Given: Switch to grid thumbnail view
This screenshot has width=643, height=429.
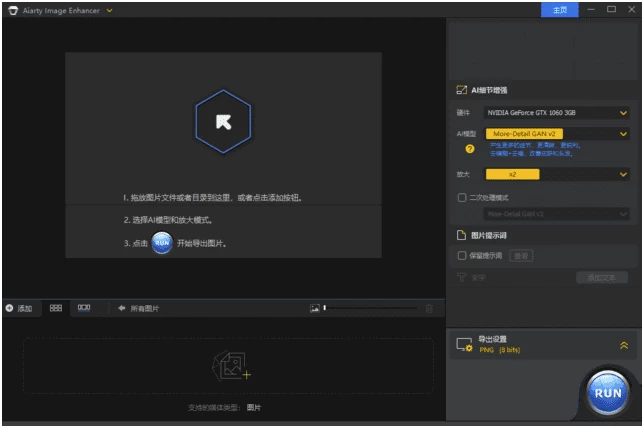Looking at the screenshot, I should (56, 309).
